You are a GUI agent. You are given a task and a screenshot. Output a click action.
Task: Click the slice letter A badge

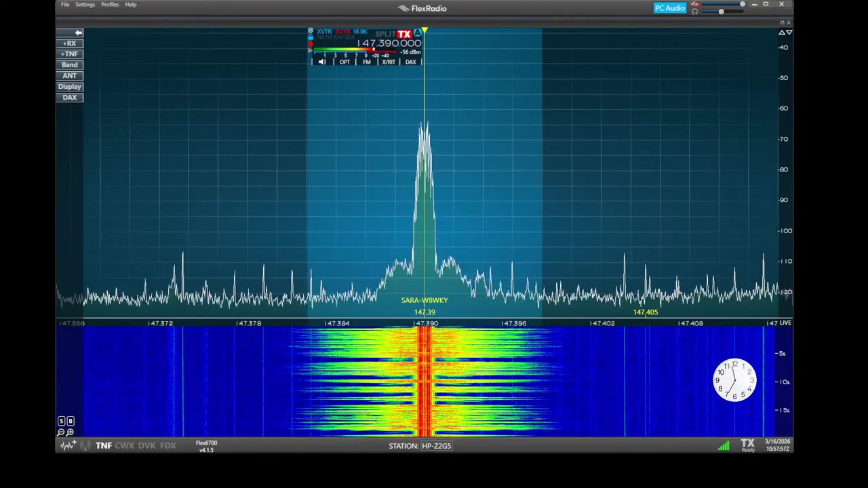[x=417, y=33]
